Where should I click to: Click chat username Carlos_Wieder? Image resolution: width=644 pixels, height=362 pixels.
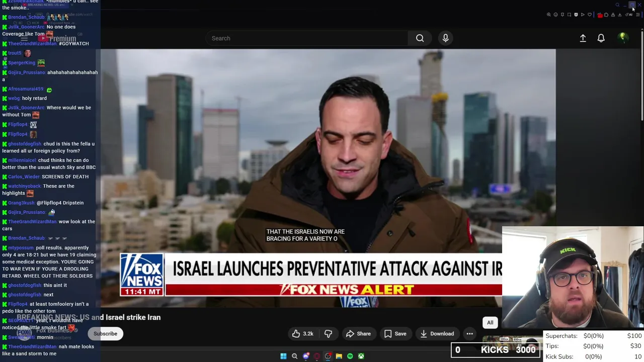(x=24, y=176)
